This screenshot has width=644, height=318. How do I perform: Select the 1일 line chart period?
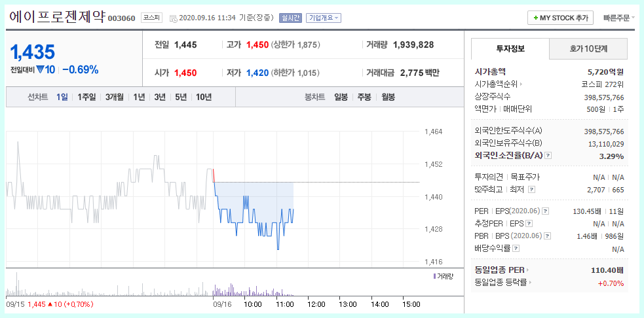point(62,97)
